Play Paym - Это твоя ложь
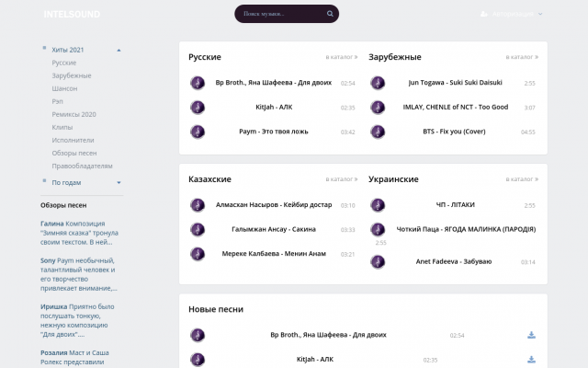Screen dimensions: 588x368 click(198, 132)
